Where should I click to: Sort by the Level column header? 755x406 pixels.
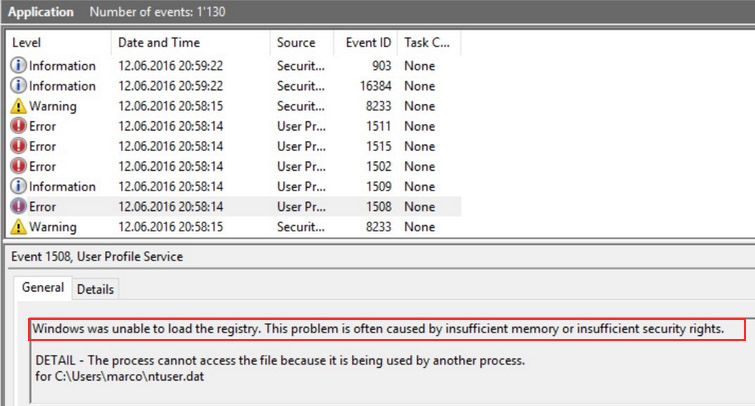[59, 43]
